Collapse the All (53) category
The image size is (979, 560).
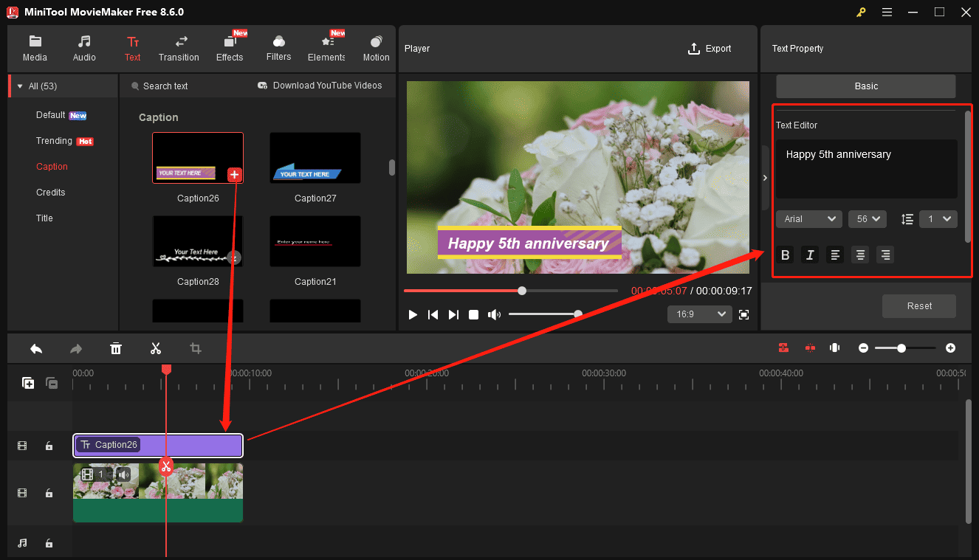(x=20, y=86)
